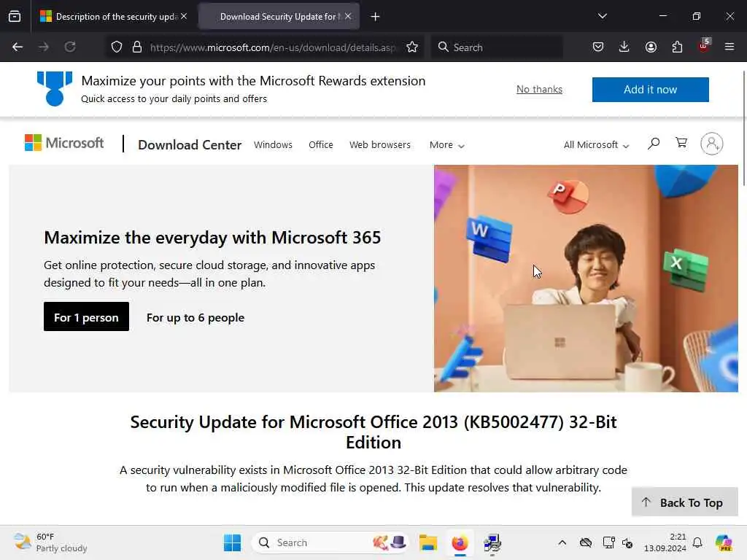747x560 pixels.
Task: Sign in via the account avatar icon
Action: coord(712,144)
